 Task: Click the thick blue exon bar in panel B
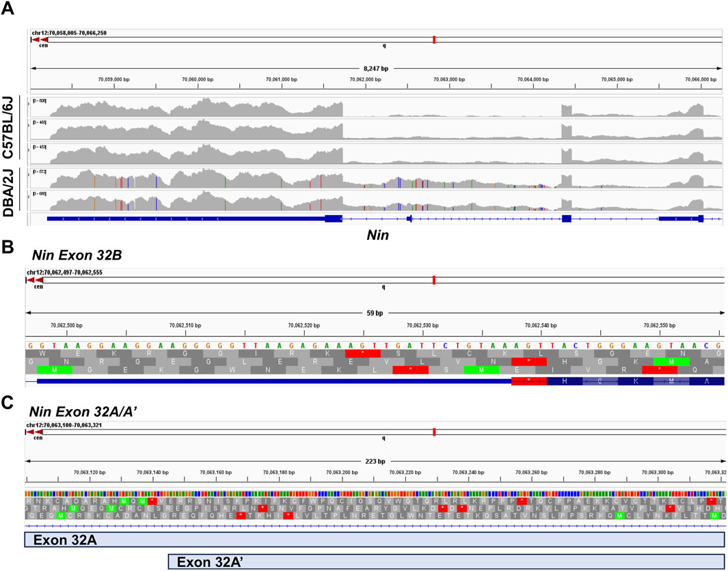[x=274, y=381]
